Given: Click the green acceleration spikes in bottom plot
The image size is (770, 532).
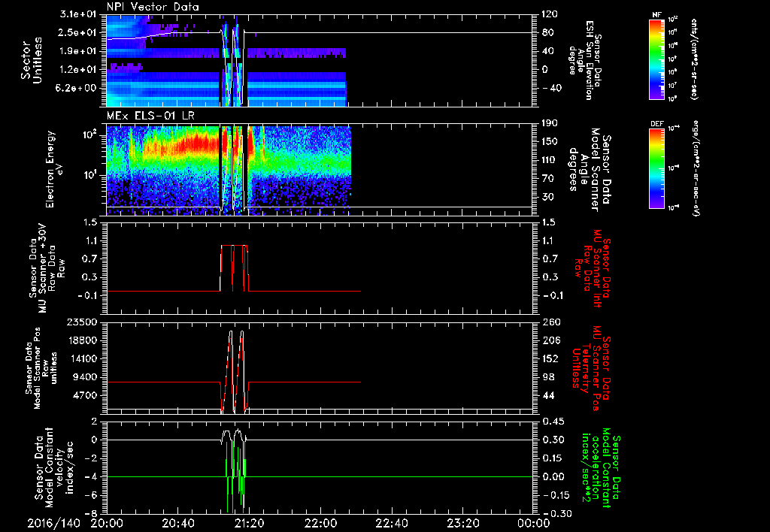Looking at the screenshot, I should click(x=235, y=476).
